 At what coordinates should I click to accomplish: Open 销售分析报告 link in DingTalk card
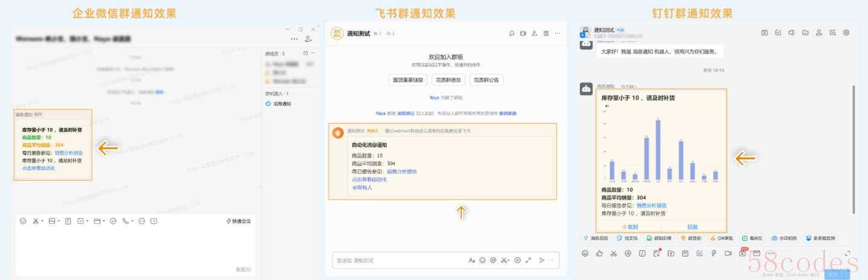coord(652,206)
